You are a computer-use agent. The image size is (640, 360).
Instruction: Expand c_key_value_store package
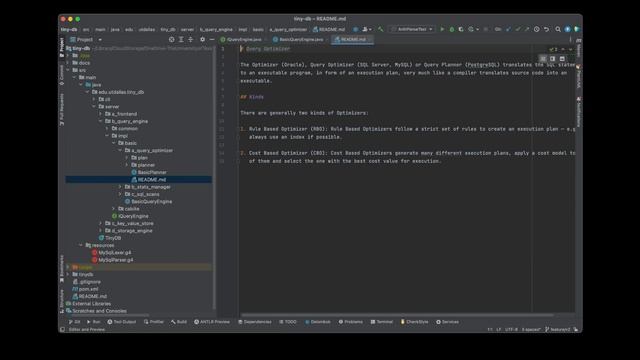(101, 224)
